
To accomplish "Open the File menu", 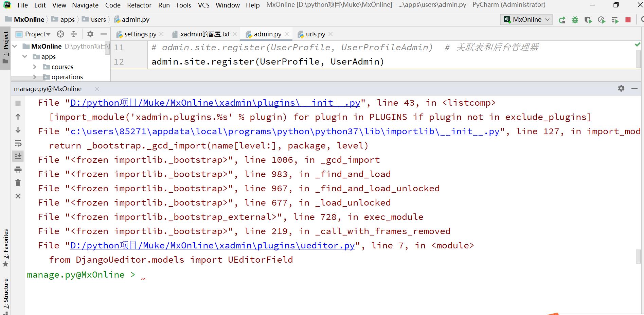I will click(22, 5).
